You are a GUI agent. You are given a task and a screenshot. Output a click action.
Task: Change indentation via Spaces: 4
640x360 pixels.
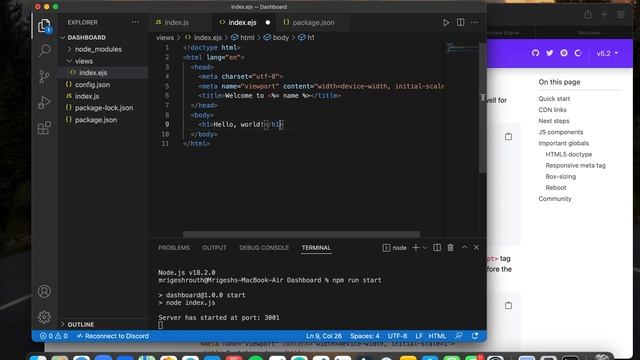tap(364, 336)
